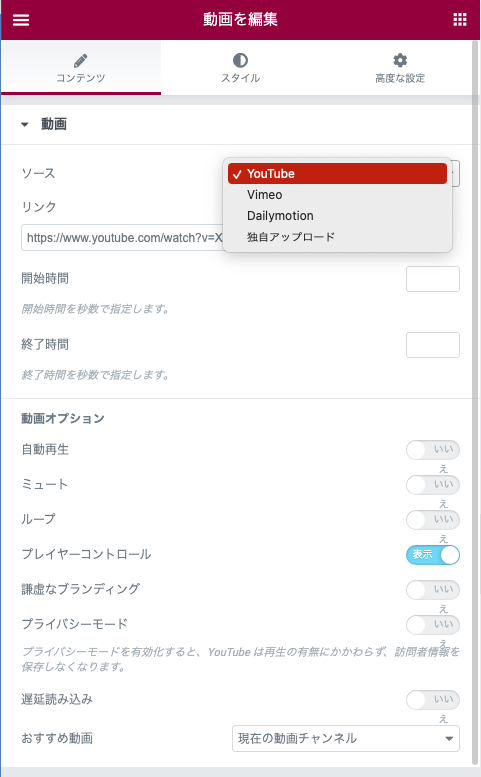Click the gear advanced settings icon
This screenshot has width=481, height=777.
click(400, 60)
